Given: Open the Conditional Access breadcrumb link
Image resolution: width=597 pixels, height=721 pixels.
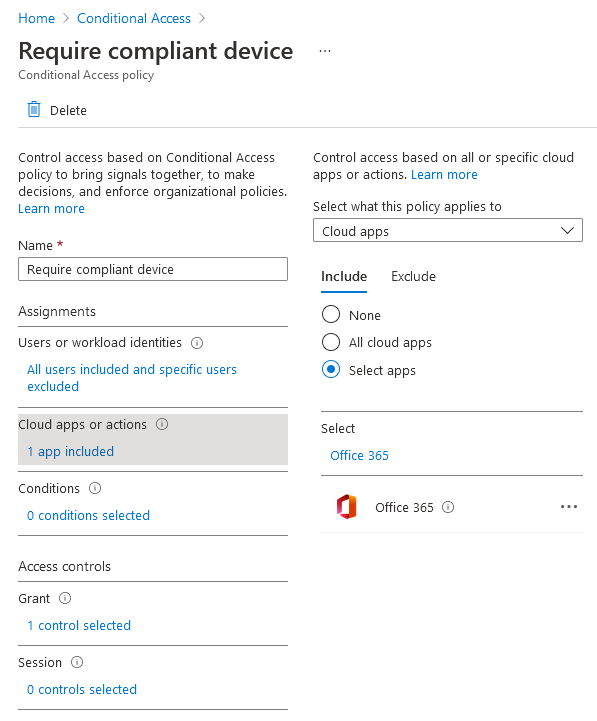Looking at the screenshot, I should 133,18.
